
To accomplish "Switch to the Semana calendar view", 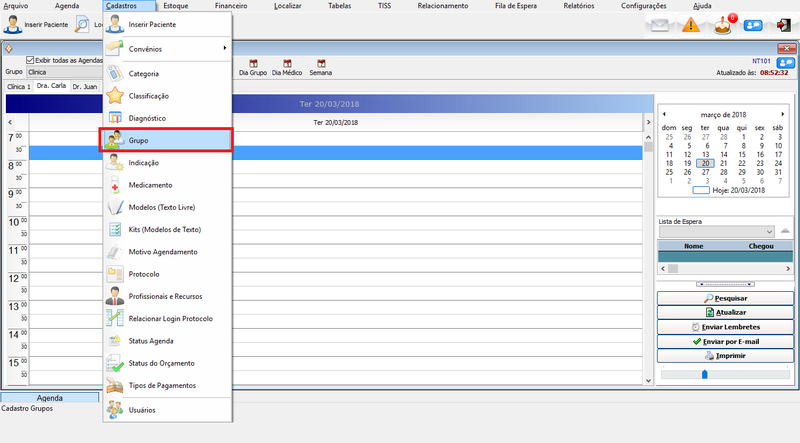I will pos(321,67).
